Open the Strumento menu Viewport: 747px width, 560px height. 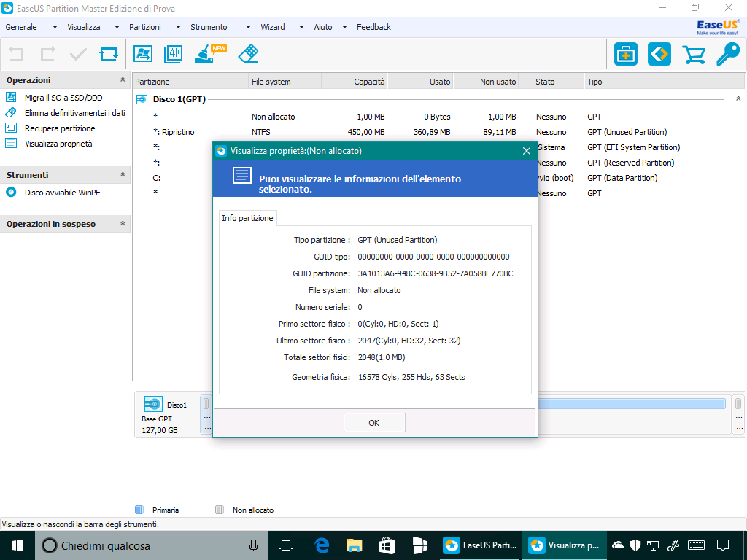pyautogui.click(x=209, y=27)
